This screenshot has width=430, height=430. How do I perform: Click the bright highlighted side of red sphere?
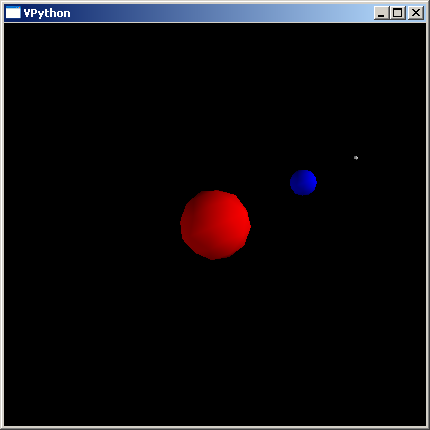[x=237, y=218]
